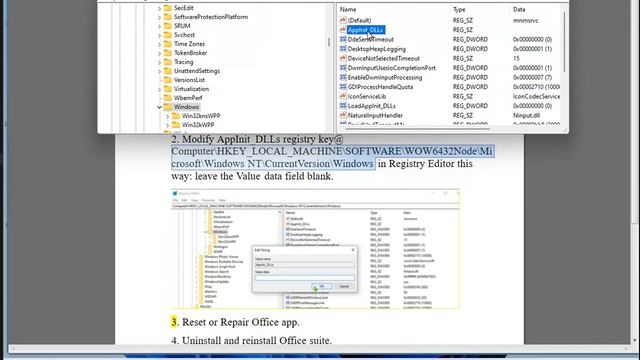Image resolution: width=640 pixels, height=360 pixels.
Task: Click the 'Reset or Repair Office app' line
Action: tap(235, 322)
